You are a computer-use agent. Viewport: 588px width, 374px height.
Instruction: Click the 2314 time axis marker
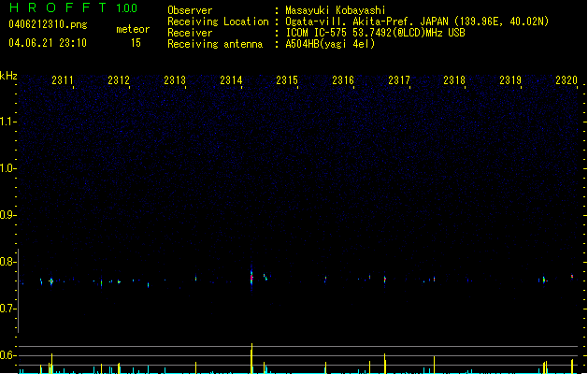point(231,80)
